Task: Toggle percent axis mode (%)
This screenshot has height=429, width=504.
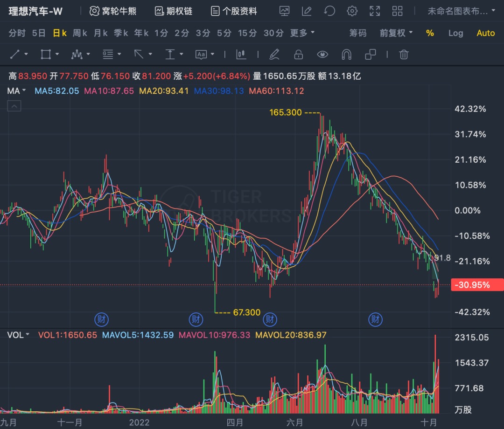Action: 430,33
